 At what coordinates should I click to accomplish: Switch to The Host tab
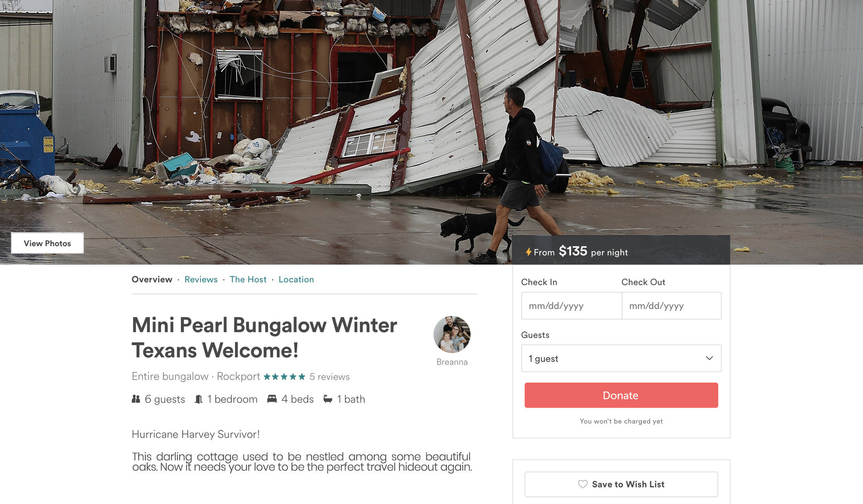click(x=248, y=279)
